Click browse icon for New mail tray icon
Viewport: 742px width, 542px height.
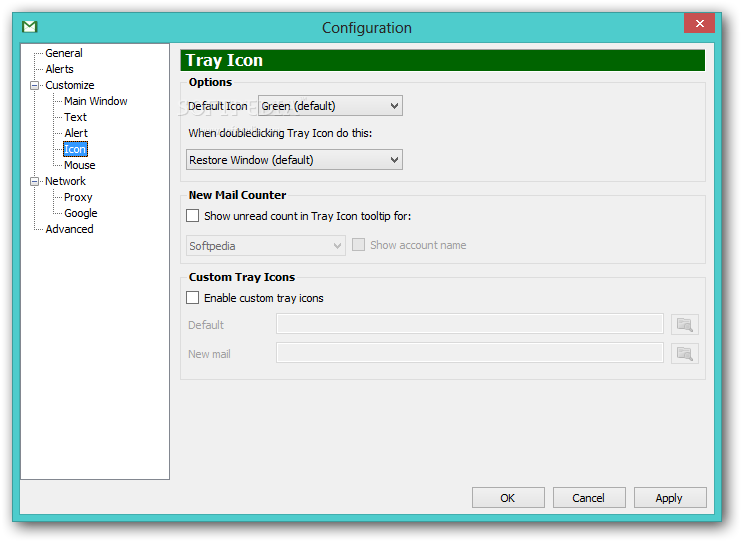pos(685,354)
